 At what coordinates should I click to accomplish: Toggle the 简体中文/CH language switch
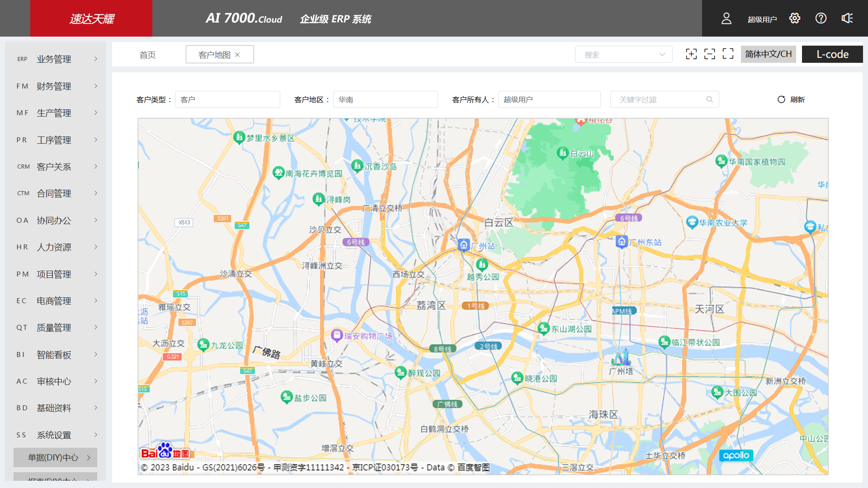(768, 54)
